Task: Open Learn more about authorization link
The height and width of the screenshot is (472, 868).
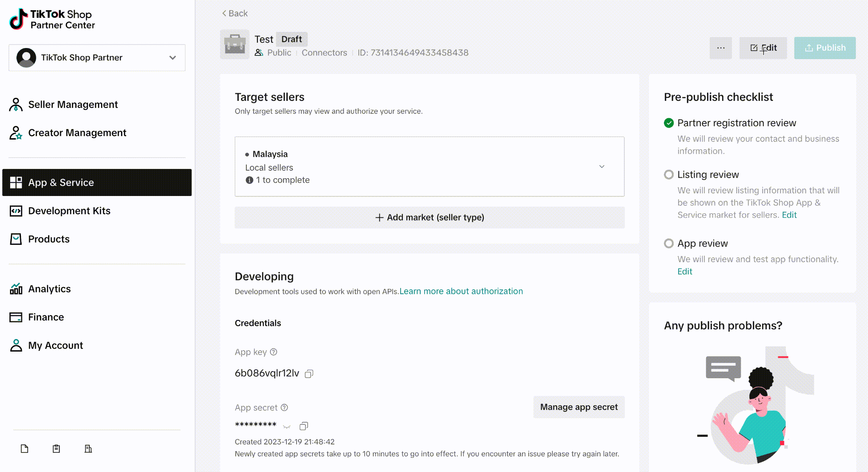Action: click(x=461, y=291)
